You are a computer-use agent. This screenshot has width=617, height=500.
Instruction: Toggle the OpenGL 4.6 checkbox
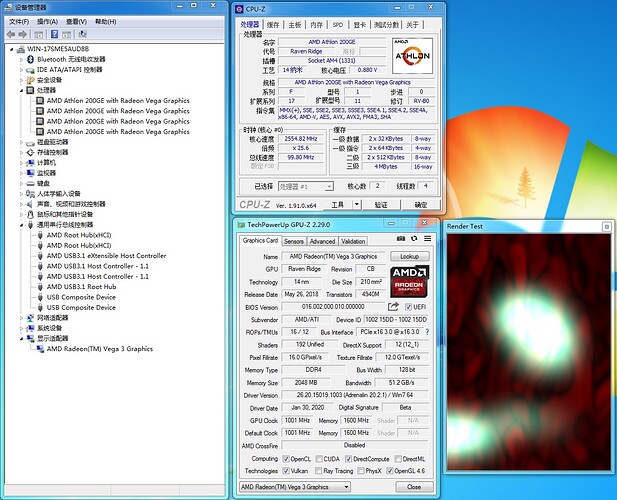pos(390,470)
